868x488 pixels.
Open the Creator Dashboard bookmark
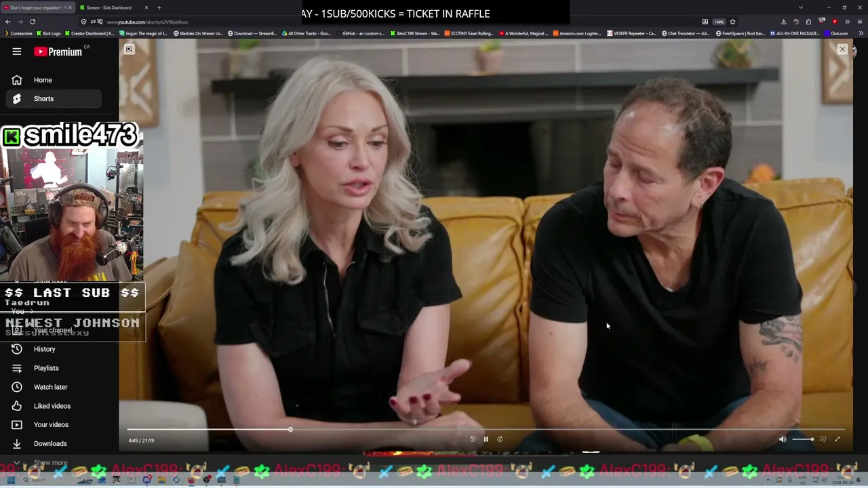click(88, 33)
